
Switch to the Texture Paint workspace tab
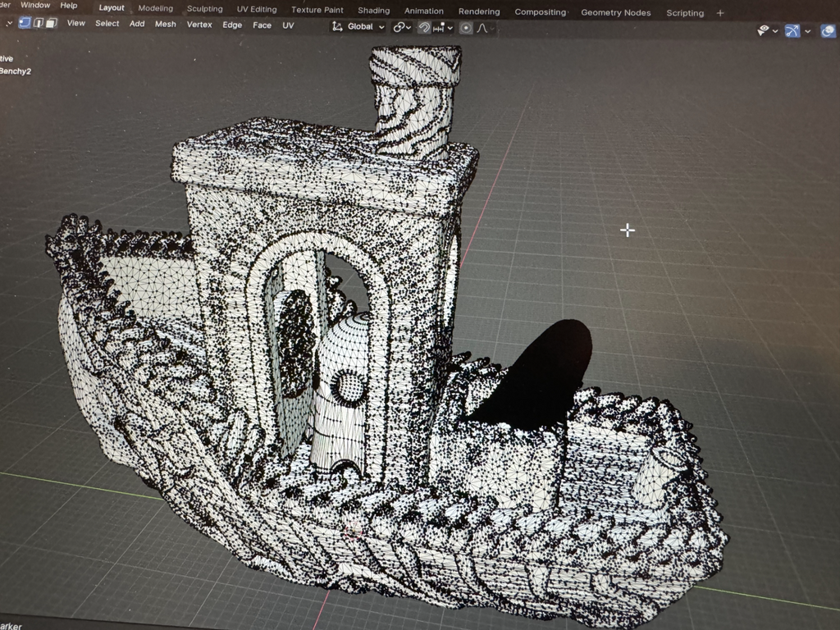[x=317, y=10]
